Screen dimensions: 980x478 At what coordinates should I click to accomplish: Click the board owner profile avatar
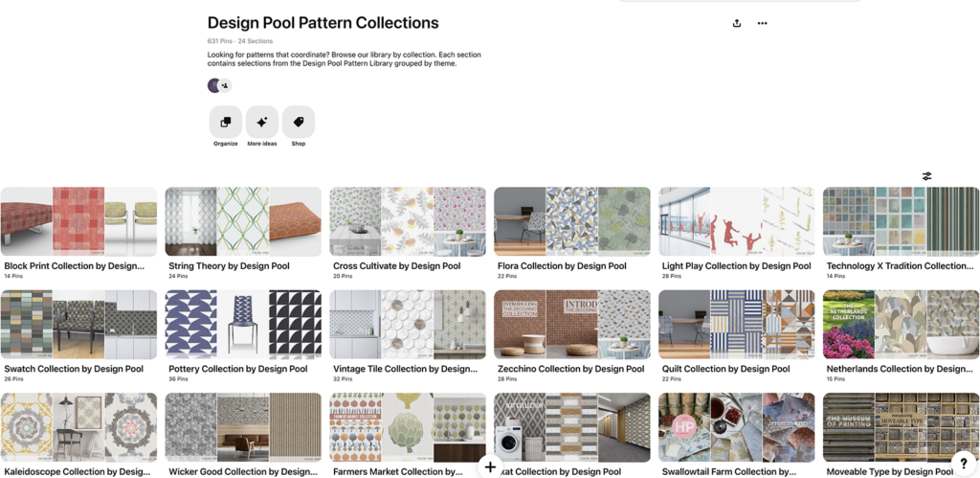pyautogui.click(x=213, y=85)
